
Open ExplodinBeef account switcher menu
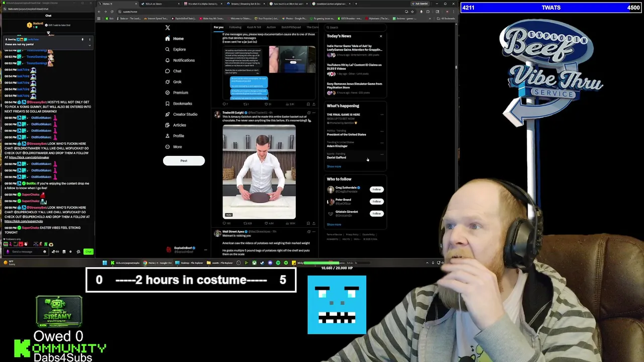click(x=205, y=249)
